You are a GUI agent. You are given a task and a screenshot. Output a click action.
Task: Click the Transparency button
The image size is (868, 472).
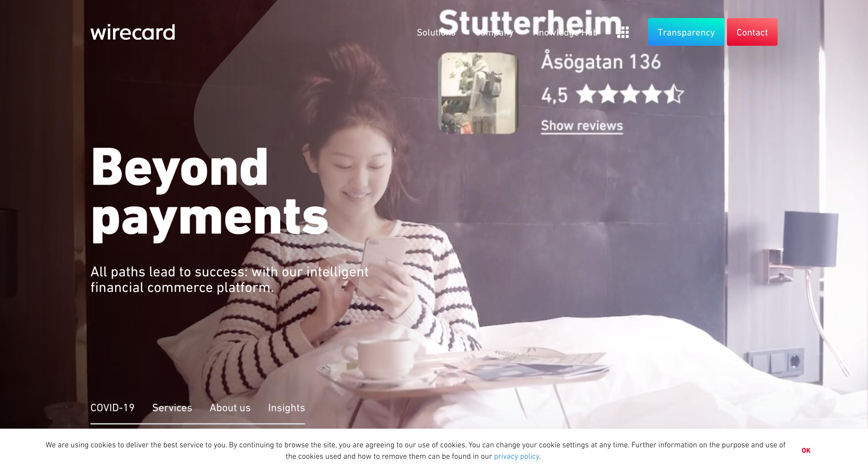(686, 32)
